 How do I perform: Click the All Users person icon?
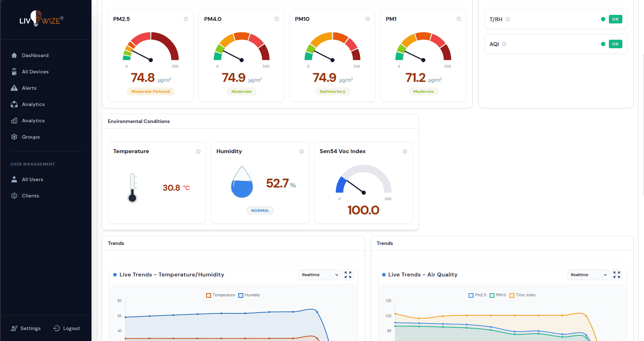click(14, 179)
